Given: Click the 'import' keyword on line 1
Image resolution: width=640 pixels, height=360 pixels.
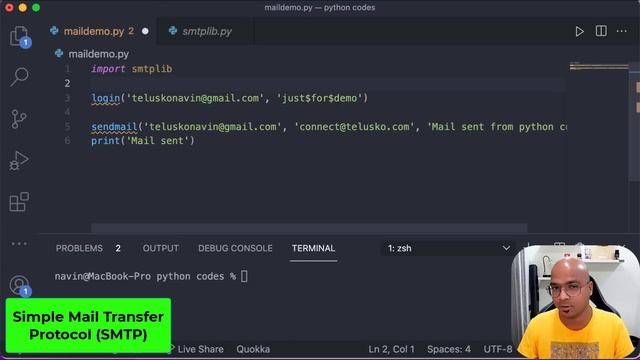Looking at the screenshot, I should coord(108,69).
